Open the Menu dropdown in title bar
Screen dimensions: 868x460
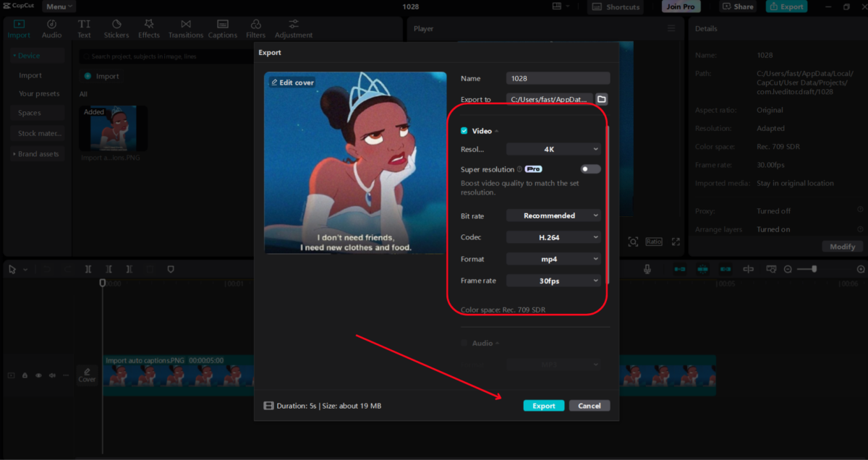59,7
